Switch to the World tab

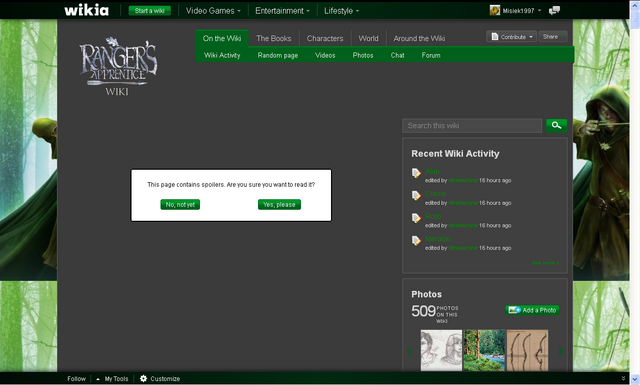click(369, 38)
